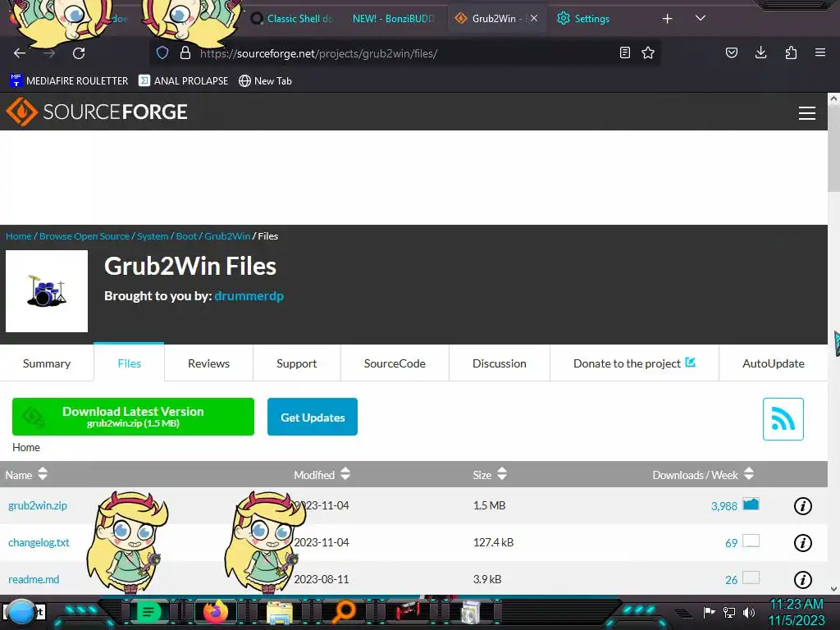Open the drummerdp author link

click(249, 295)
